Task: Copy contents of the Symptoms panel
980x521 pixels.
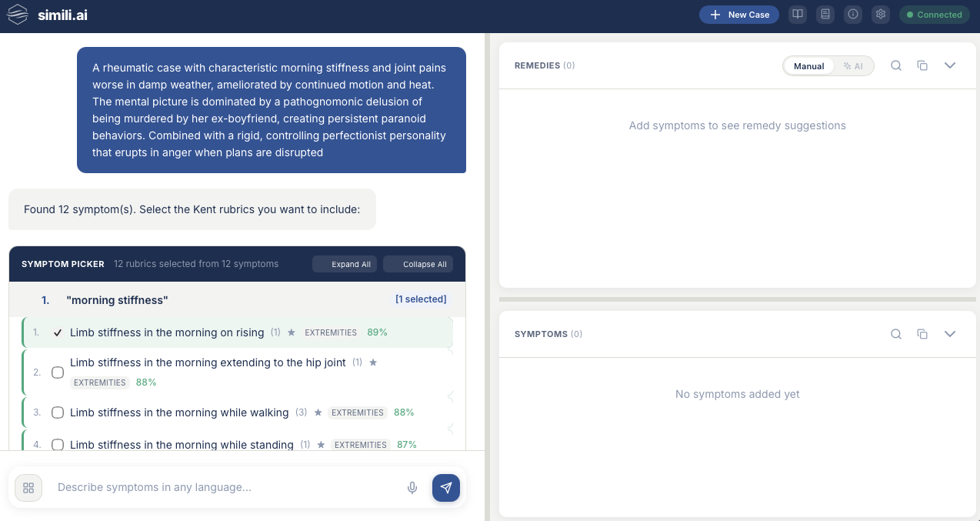Action: click(x=922, y=334)
